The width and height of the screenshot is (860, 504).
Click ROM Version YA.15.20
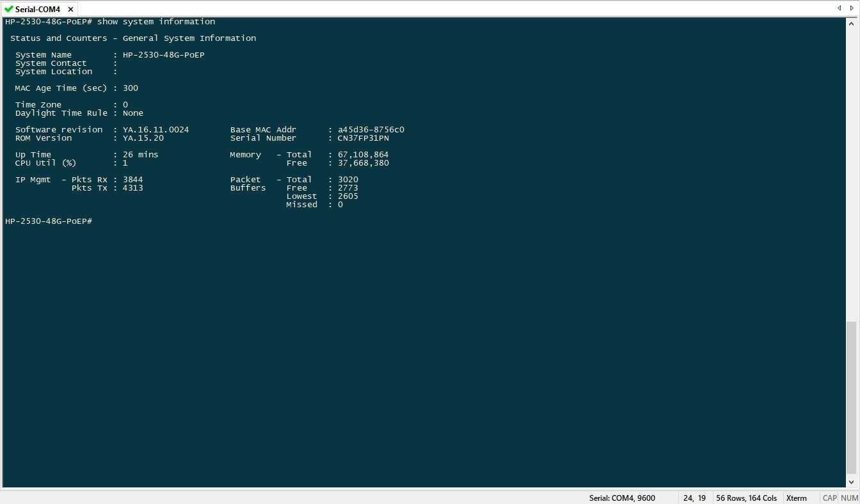pos(143,138)
